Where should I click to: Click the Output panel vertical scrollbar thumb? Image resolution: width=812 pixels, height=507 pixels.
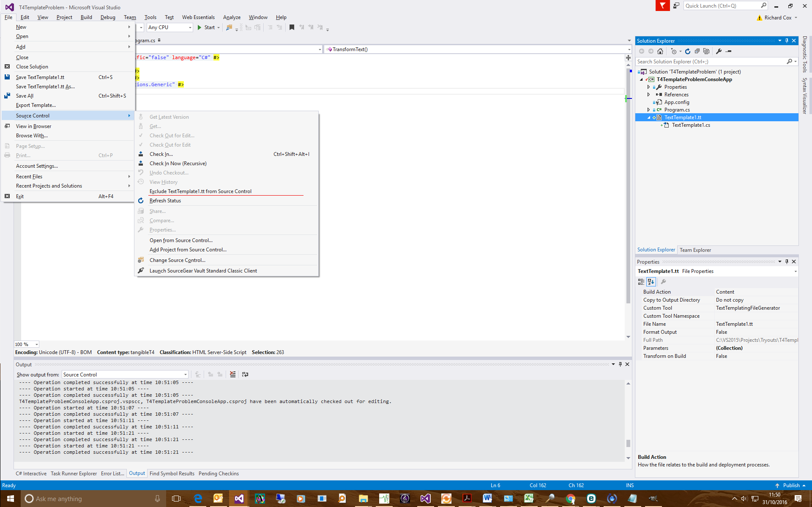point(628,444)
